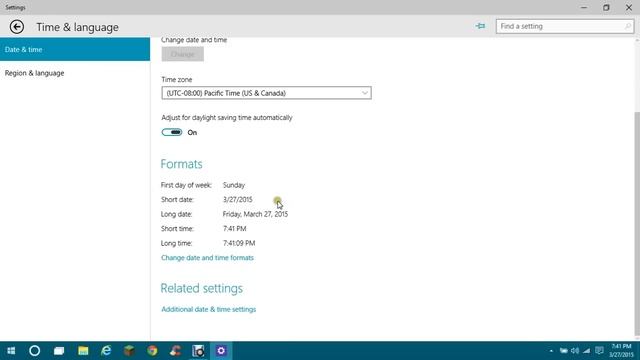Select the Settings gear taskbar icon
Viewport: 640px width, 360px height.
click(221, 351)
